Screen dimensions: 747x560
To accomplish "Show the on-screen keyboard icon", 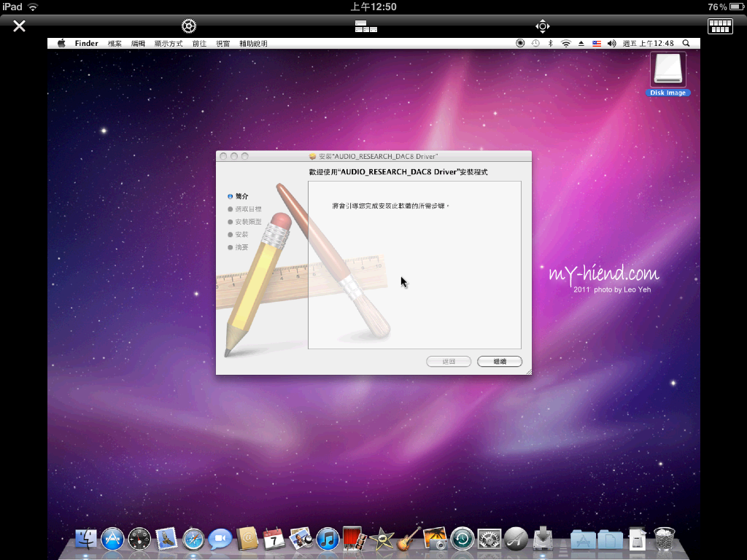I will coord(720,26).
